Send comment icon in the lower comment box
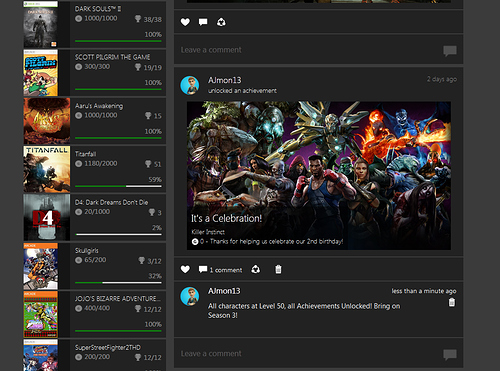 (x=450, y=354)
